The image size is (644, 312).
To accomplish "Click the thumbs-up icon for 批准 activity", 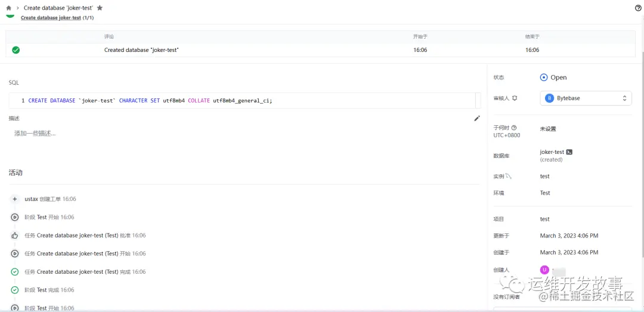I will pyautogui.click(x=15, y=236).
